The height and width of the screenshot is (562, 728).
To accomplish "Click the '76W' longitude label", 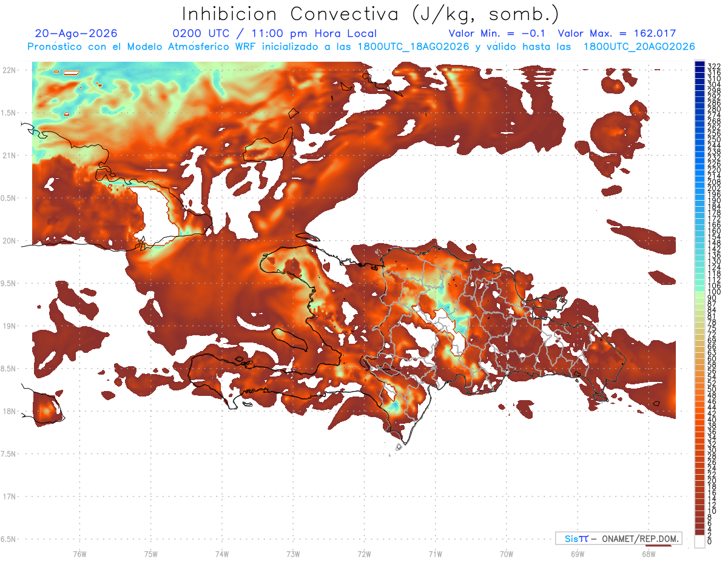I will (79, 554).
